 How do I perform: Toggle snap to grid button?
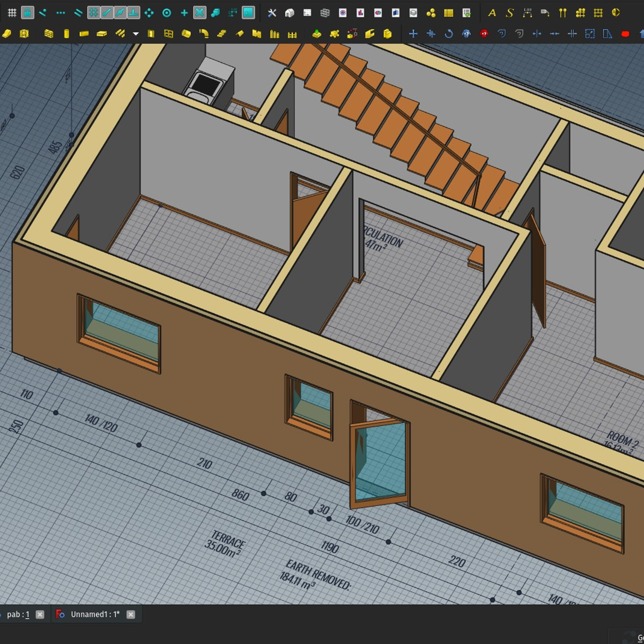(93, 13)
